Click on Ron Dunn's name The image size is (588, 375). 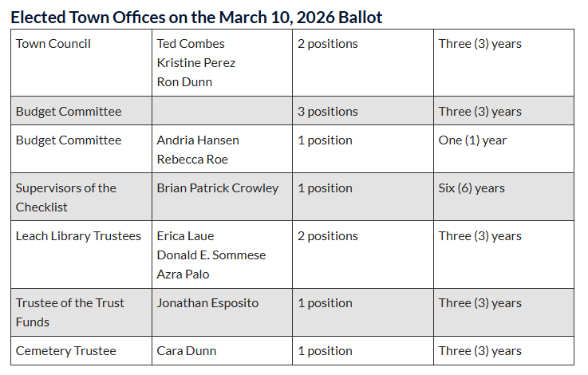click(x=186, y=82)
